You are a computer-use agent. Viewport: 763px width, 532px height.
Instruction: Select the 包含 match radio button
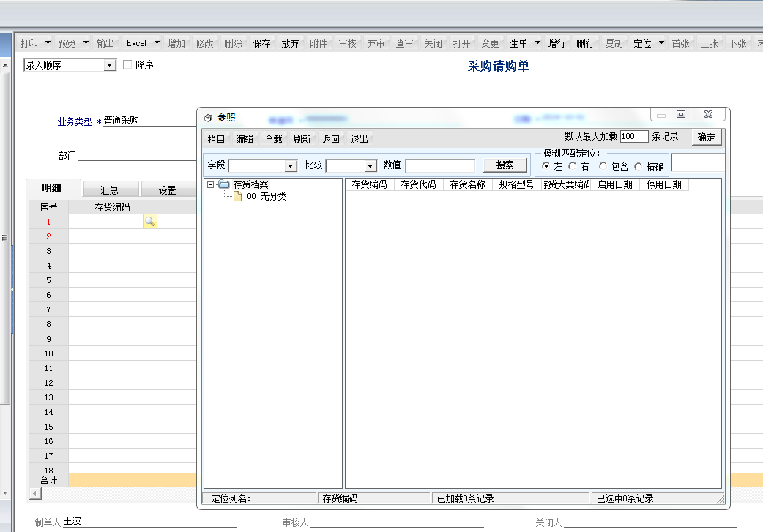tap(603, 166)
